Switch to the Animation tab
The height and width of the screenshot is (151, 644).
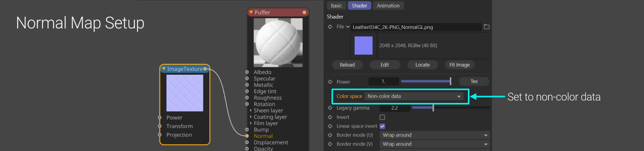tap(388, 6)
